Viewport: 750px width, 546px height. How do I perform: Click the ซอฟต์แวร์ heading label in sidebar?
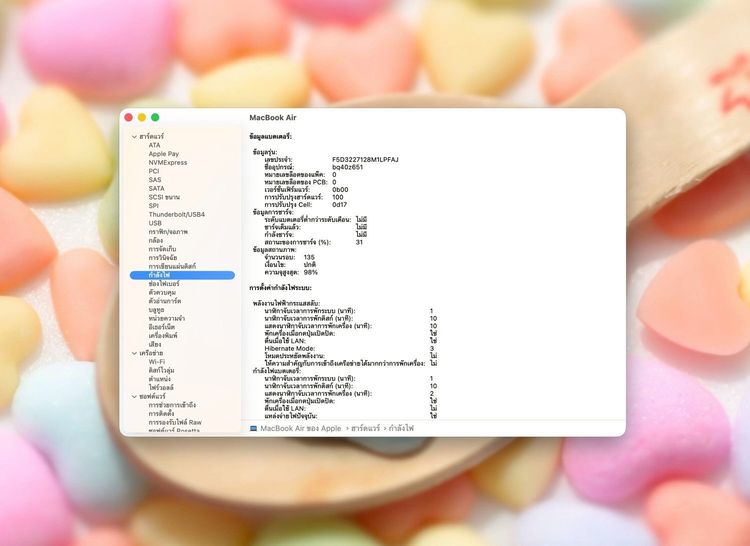pos(152,396)
